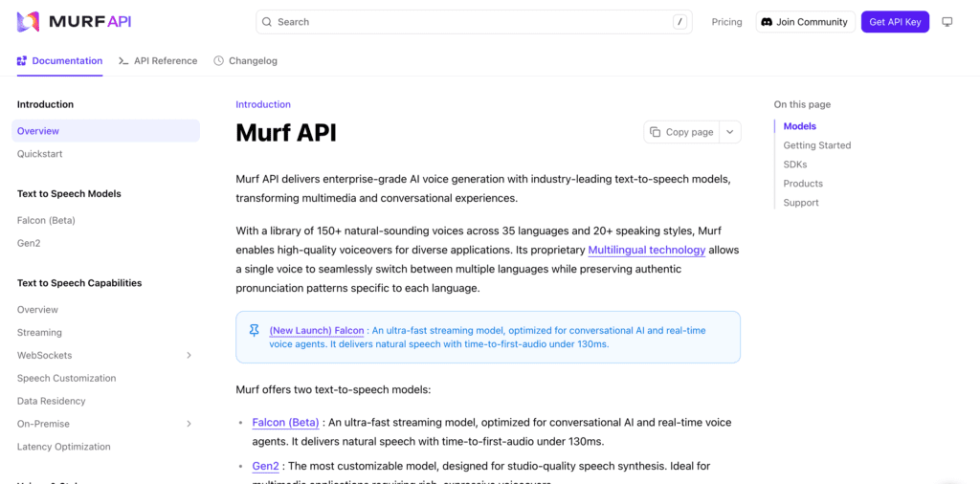Click the slash shortcut key badge
Viewport: 980px width, 484px height.
pyautogui.click(x=680, y=22)
